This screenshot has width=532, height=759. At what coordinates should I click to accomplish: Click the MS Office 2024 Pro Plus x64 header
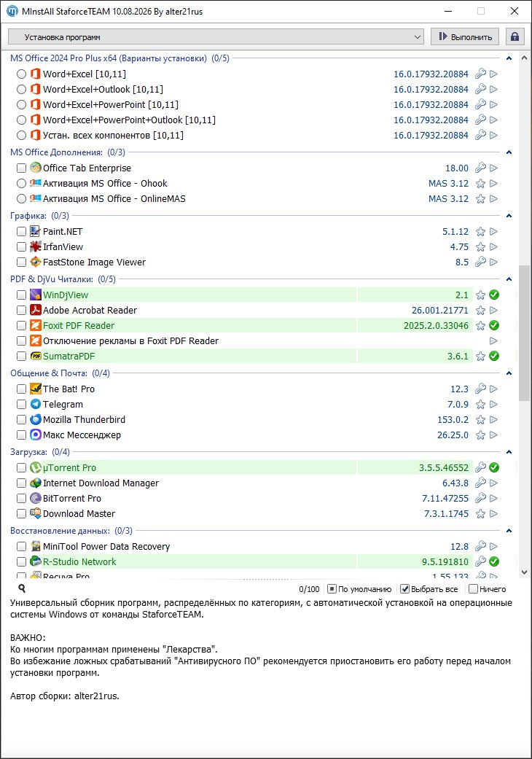tap(120, 58)
